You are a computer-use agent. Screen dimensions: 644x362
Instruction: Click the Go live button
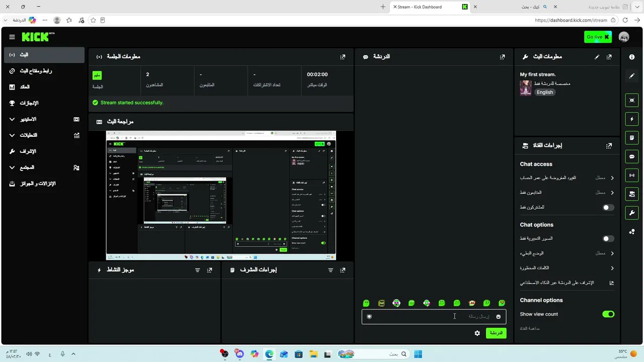pyautogui.click(x=598, y=37)
